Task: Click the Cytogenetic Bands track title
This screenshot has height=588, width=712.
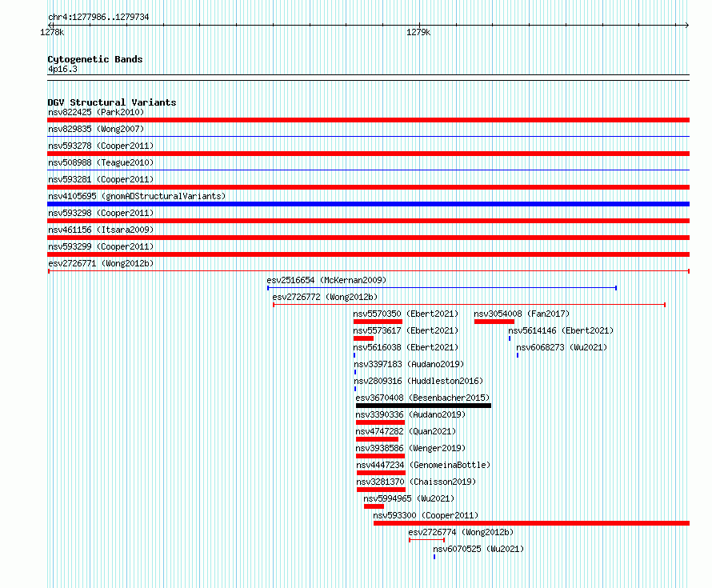Action: point(95,59)
